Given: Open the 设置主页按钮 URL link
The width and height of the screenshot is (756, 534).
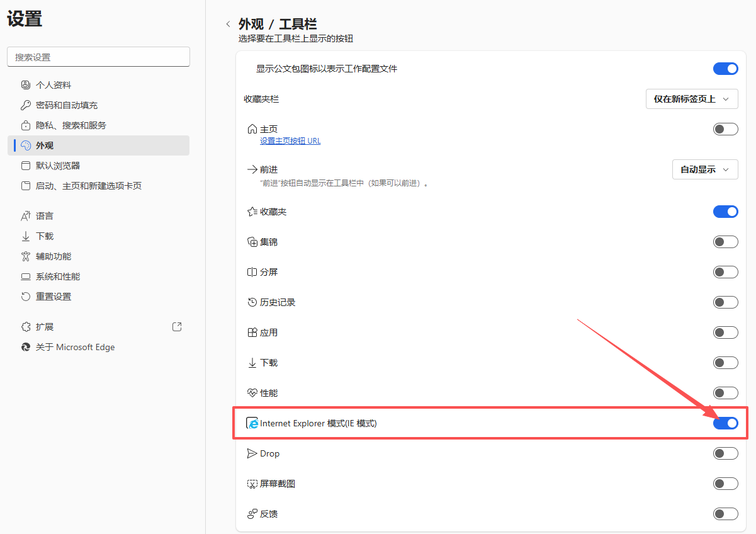Looking at the screenshot, I should [290, 141].
